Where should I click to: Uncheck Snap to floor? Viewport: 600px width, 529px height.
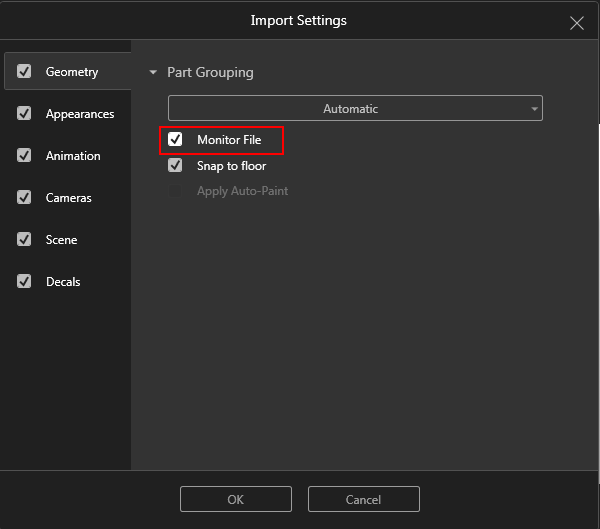pos(175,165)
